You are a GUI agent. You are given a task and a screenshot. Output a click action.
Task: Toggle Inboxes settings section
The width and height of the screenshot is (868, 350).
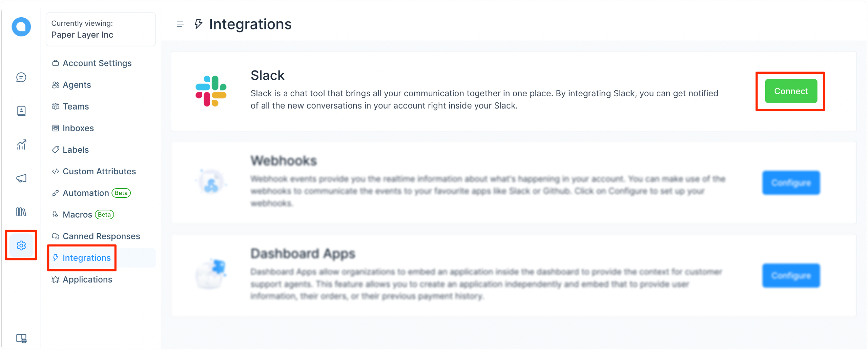point(78,128)
